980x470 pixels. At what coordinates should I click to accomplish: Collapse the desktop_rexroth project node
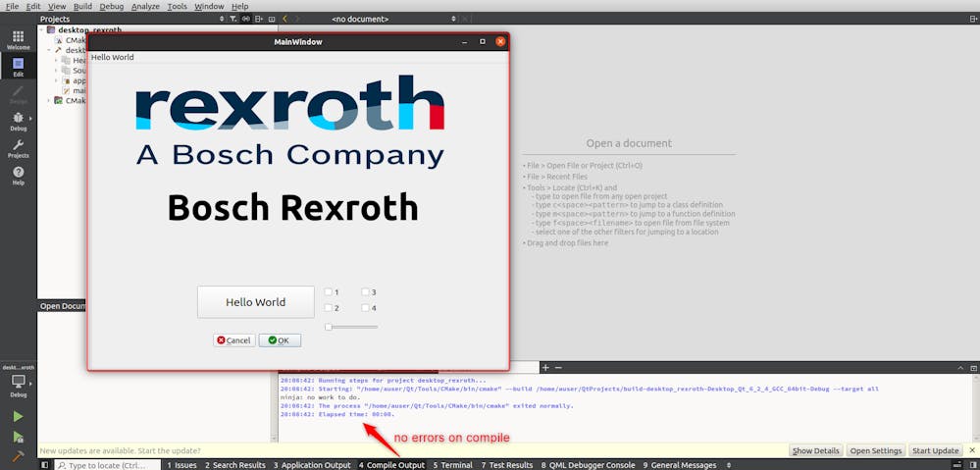pyautogui.click(x=42, y=30)
